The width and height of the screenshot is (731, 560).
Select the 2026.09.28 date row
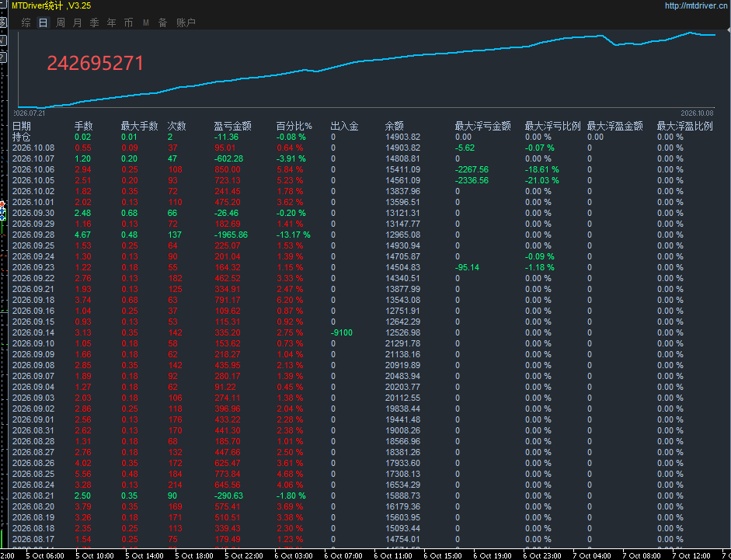33,235
